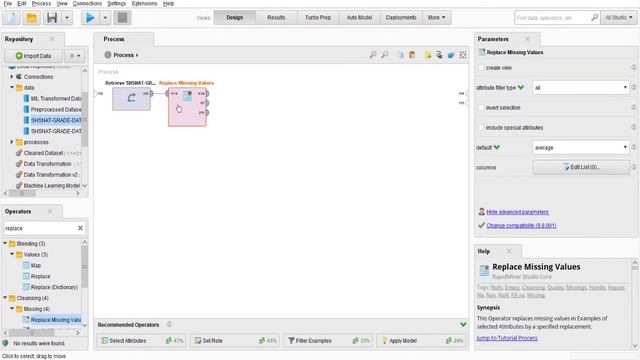Click the New Process toolbar icon

[11, 18]
